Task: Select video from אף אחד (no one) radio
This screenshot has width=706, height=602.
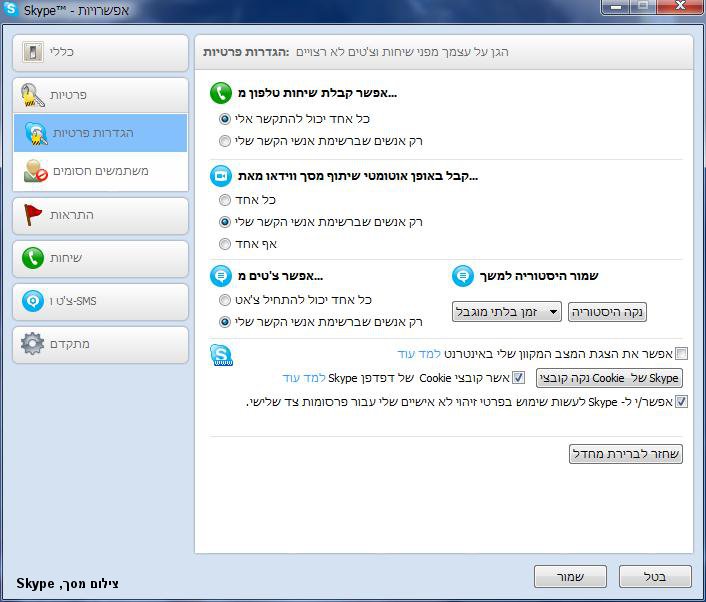Action: [224, 244]
